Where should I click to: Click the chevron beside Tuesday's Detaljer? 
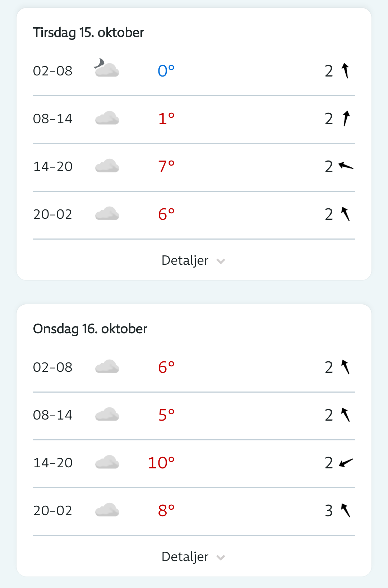point(221,261)
